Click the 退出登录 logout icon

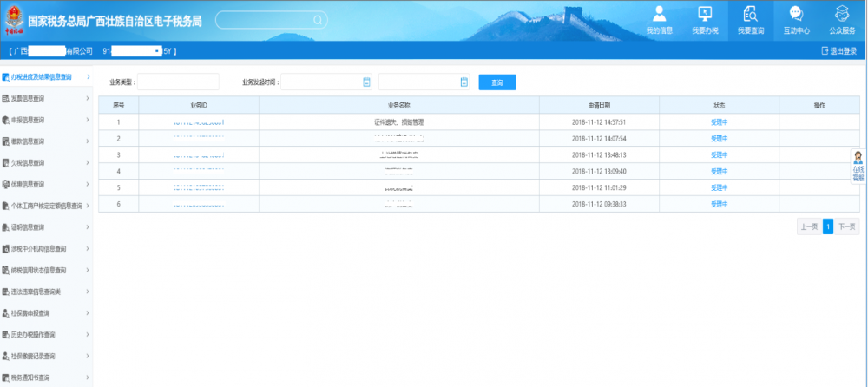pyautogui.click(x=825, y=51)
